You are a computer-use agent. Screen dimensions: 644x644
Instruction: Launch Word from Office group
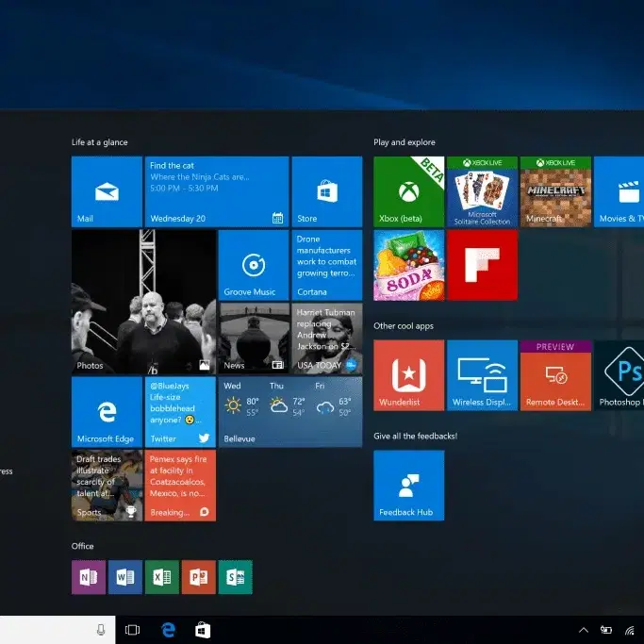(x=125, y=577)
